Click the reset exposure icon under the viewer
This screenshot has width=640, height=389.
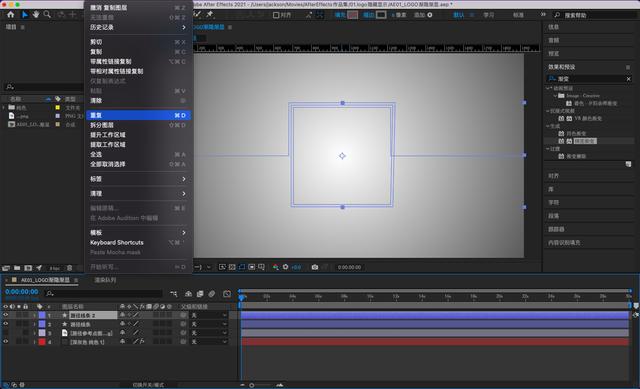(286, 267)
